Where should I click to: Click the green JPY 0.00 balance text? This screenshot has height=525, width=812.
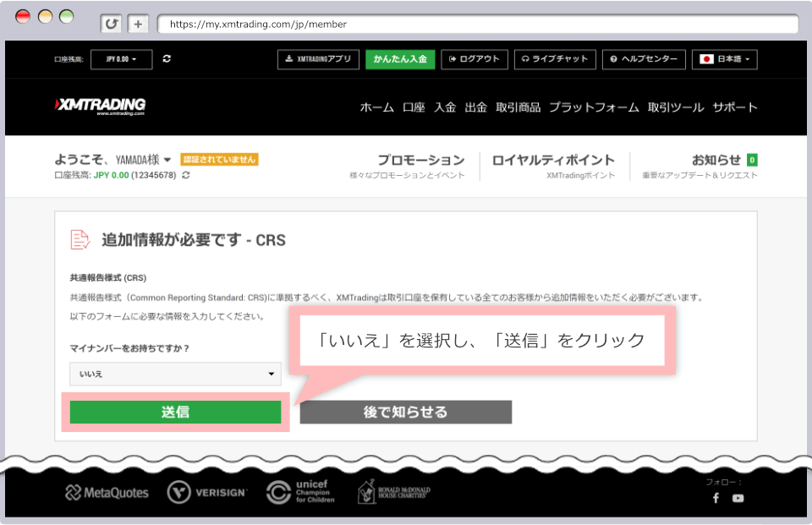(111, 175)
